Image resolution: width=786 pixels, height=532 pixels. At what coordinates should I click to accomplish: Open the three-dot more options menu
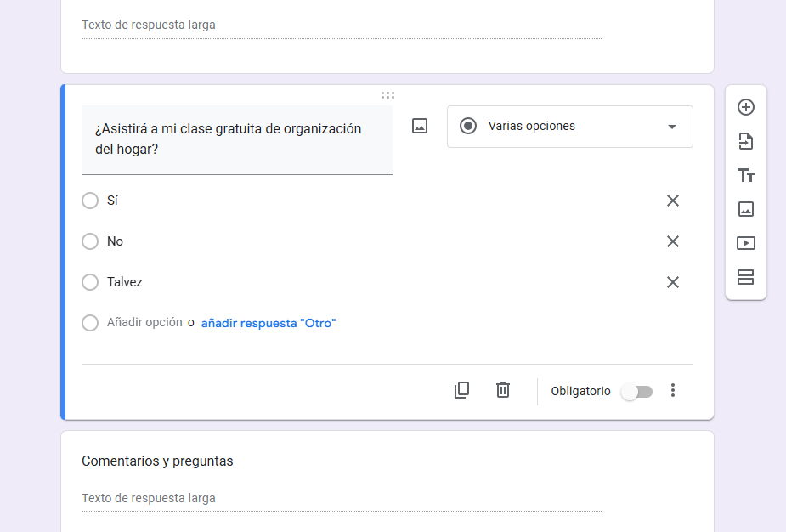pos(673,390)
